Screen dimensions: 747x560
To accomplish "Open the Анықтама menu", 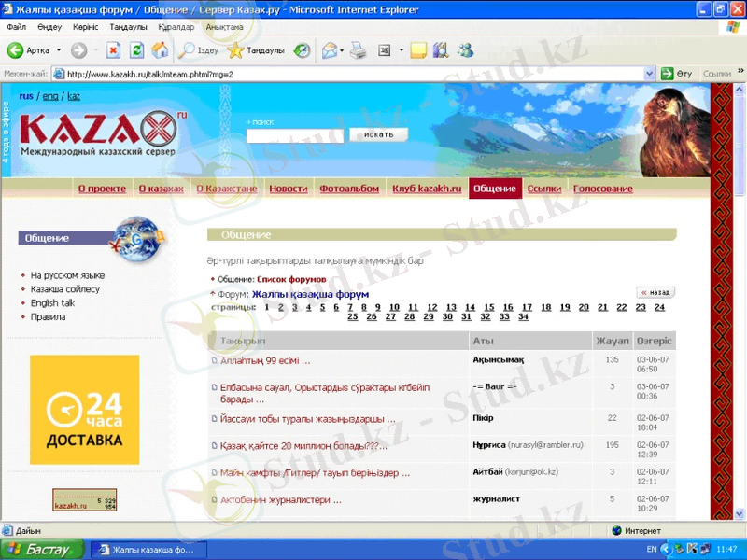I will (x=224, y=27).
